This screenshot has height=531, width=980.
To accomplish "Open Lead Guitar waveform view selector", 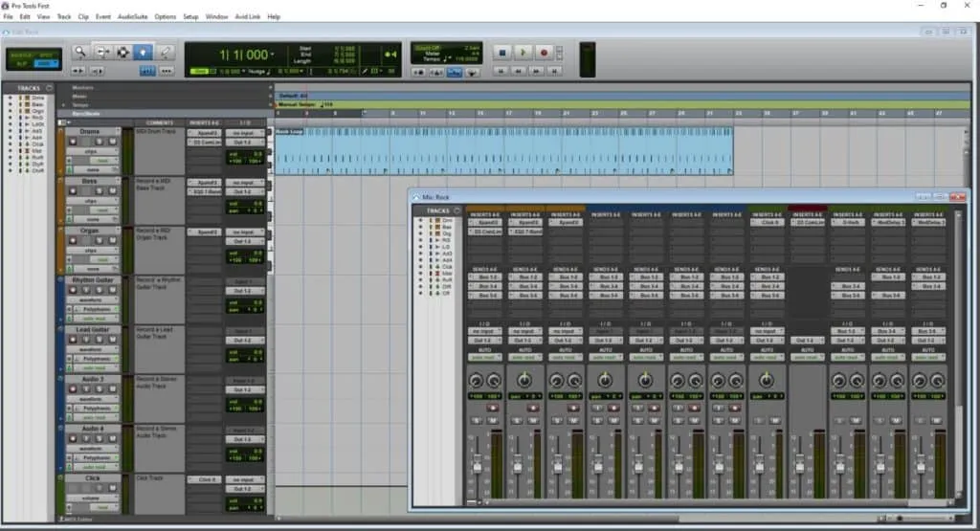I will [92, 349].
